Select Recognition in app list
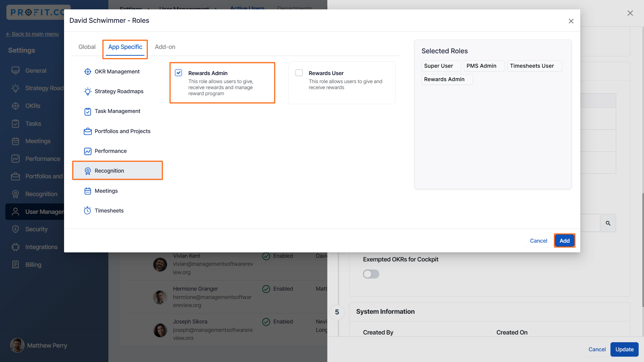Screen dimensions: 644x362 [x=117, y=171]
